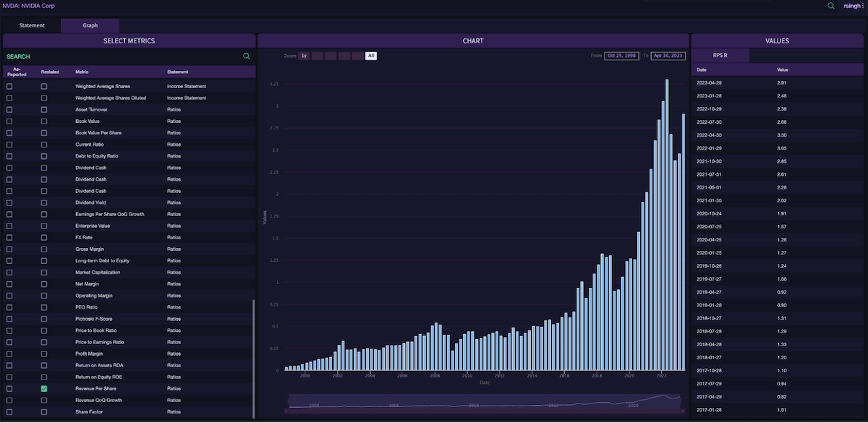
Task: Switch to the Statement tab
Action: click(x=32, y=25)
